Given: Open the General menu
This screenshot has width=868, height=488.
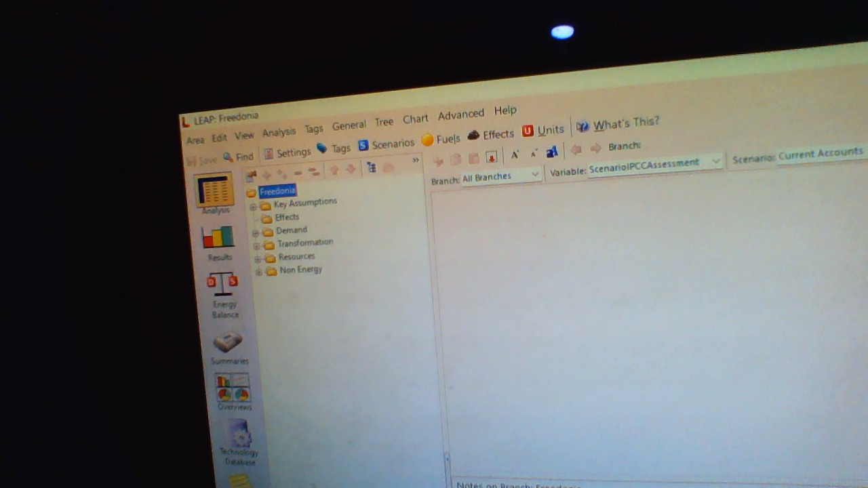Looking at the screenshot, I should tap(349, 125).
